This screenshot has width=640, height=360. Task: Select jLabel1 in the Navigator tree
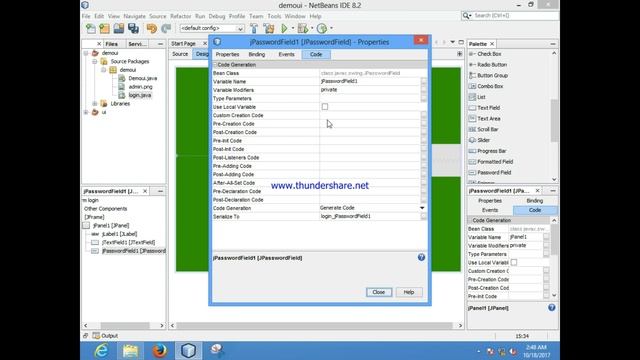point(119,234)
